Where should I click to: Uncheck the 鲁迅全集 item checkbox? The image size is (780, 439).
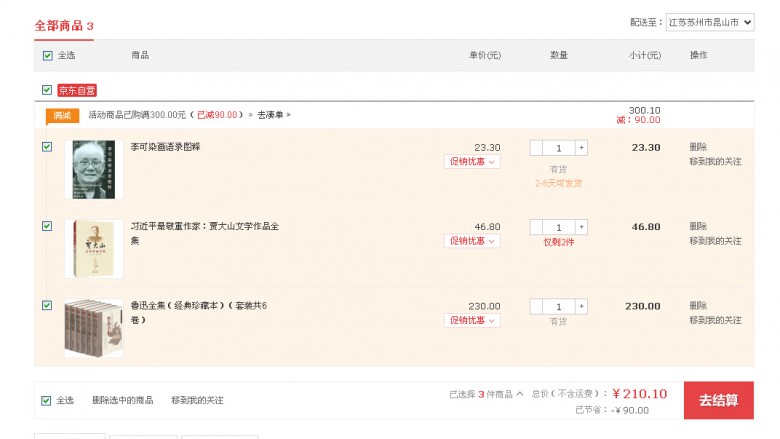(x=47, y=305)
